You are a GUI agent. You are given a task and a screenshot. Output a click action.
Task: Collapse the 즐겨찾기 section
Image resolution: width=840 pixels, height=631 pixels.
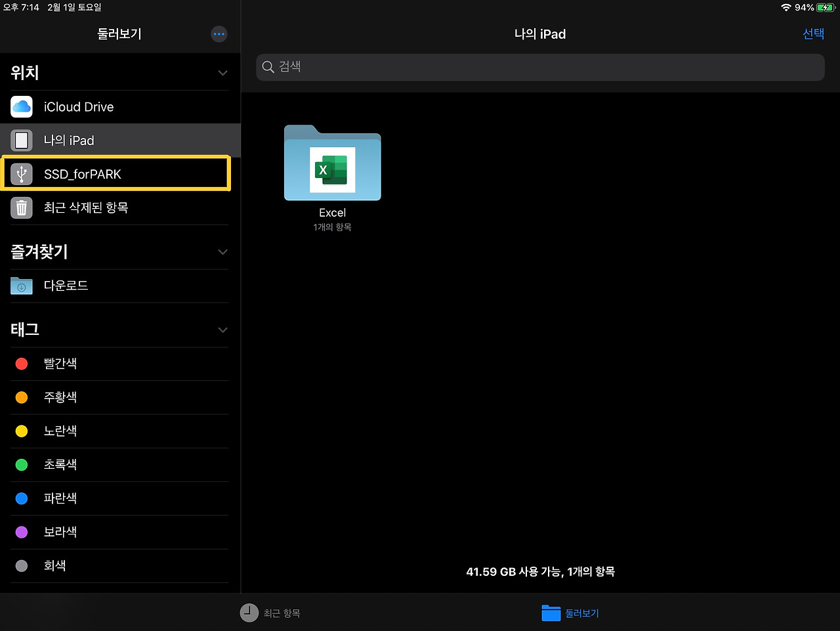coord(223,252)
